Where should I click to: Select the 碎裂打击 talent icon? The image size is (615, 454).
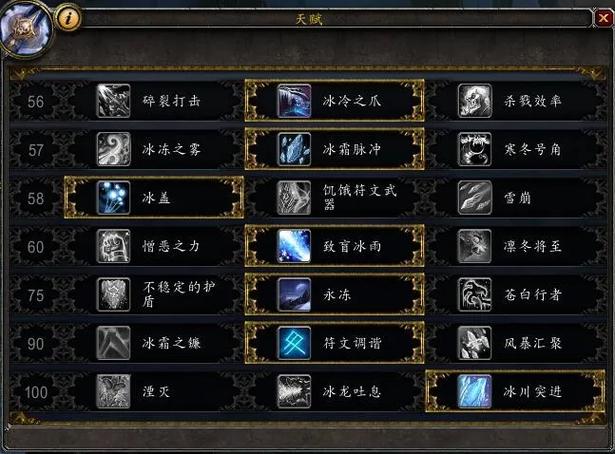coord(113,101)
